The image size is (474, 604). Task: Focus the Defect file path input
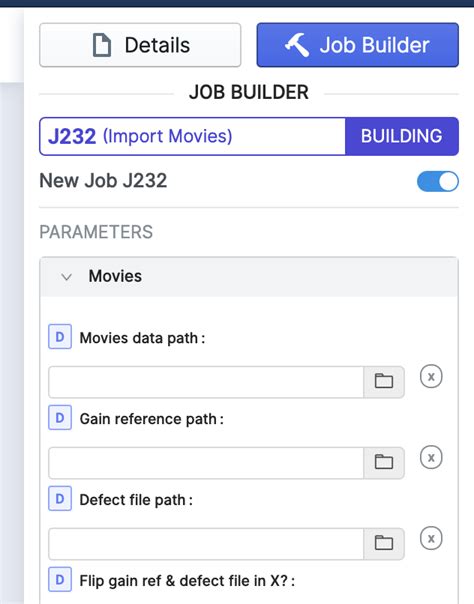206,544
